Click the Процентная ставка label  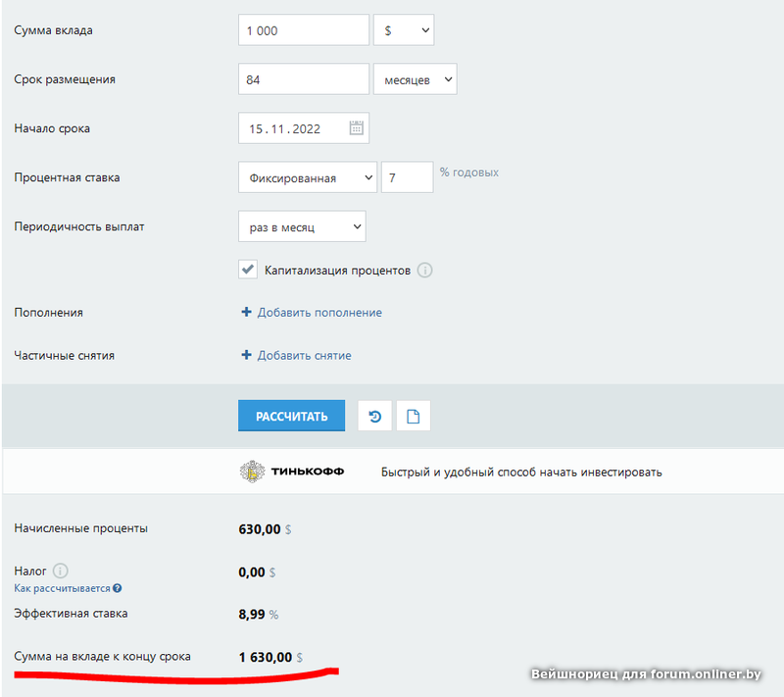(x=67, y=177)
